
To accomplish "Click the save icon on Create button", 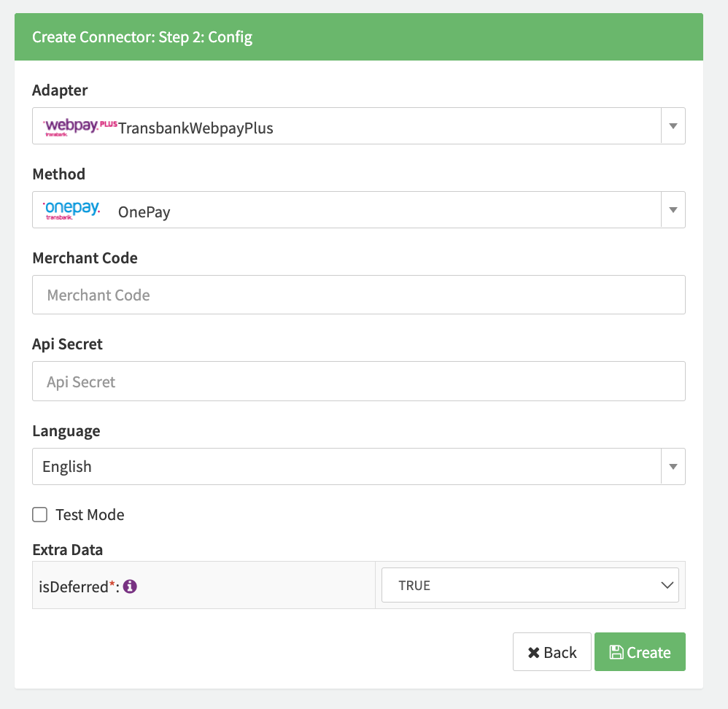I will (x=615, y=652).
